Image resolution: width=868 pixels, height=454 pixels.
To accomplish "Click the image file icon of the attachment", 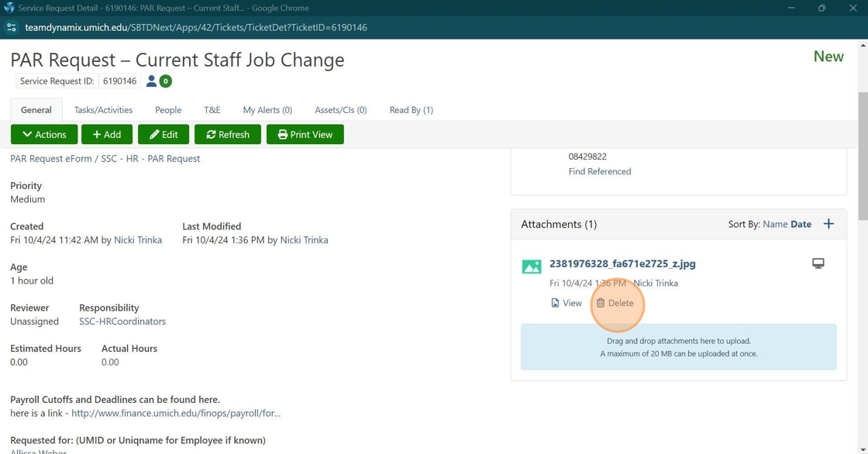I will click(x=532, y=267).
